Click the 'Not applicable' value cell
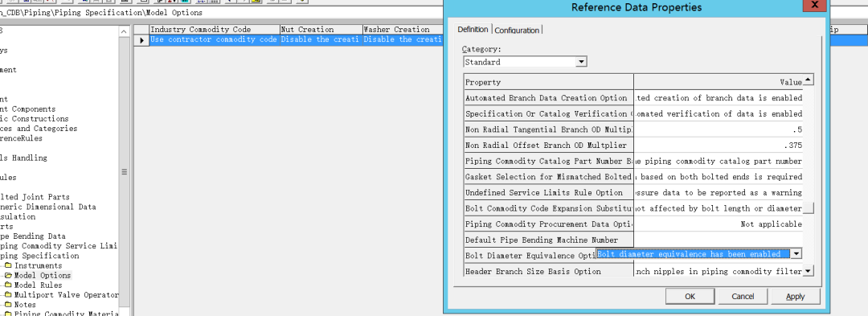Image resolution: width=868 pixels, height=316 pixels. coord(719,224)
